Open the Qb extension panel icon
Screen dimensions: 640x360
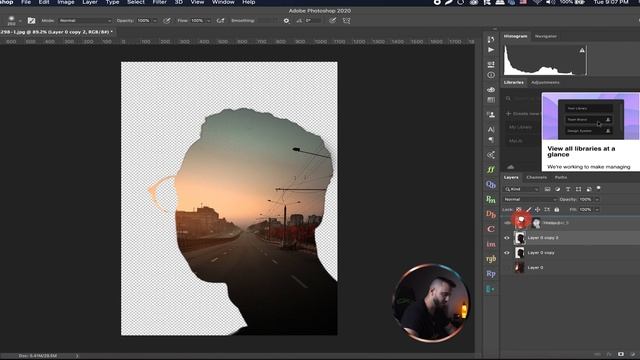(491, 184)
